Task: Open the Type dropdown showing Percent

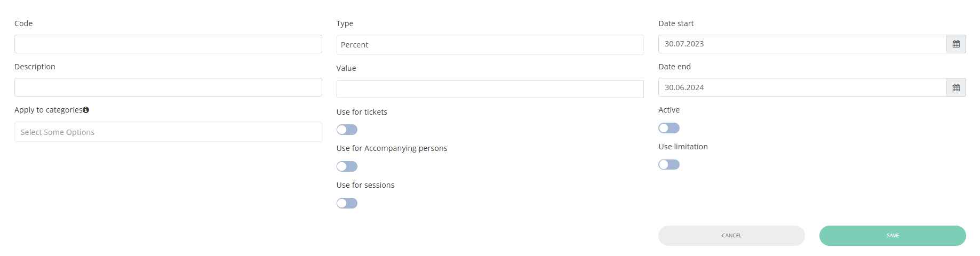Action: (x=490, y=45)
